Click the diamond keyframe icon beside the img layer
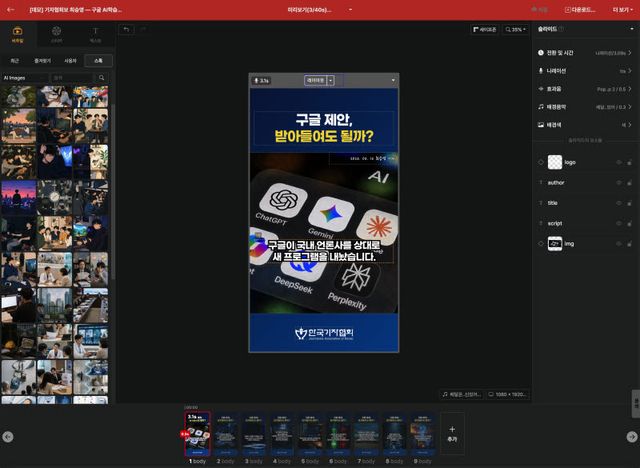The height and width of the screenshot is (468, 640). point(541,244)
